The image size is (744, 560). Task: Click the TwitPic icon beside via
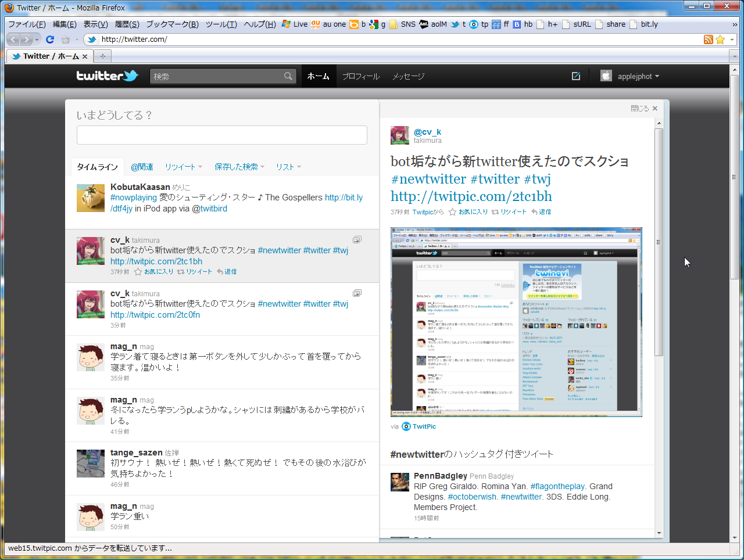pyautogui.click(x=406, y=426)
